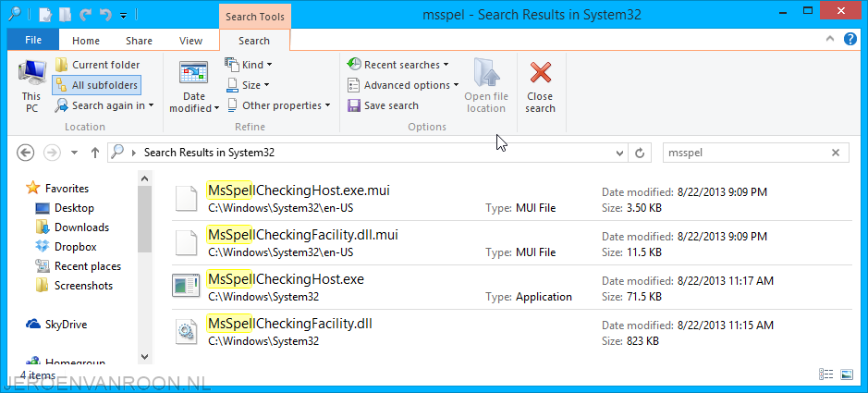Open Dropbox in navigation pane
The width and height of the screenshot is (868, 393).
pos(66,247)
